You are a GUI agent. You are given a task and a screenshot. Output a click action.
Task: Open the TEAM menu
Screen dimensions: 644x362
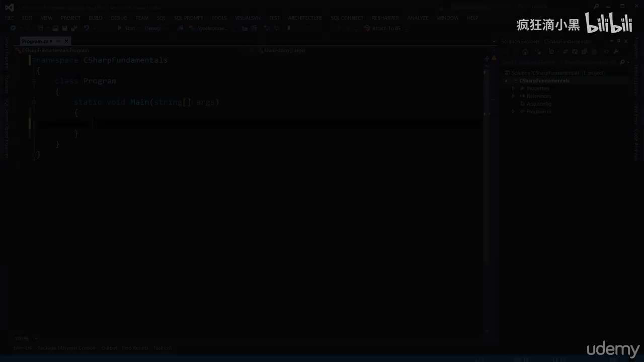pyautogui.click(x=142, y=18)
